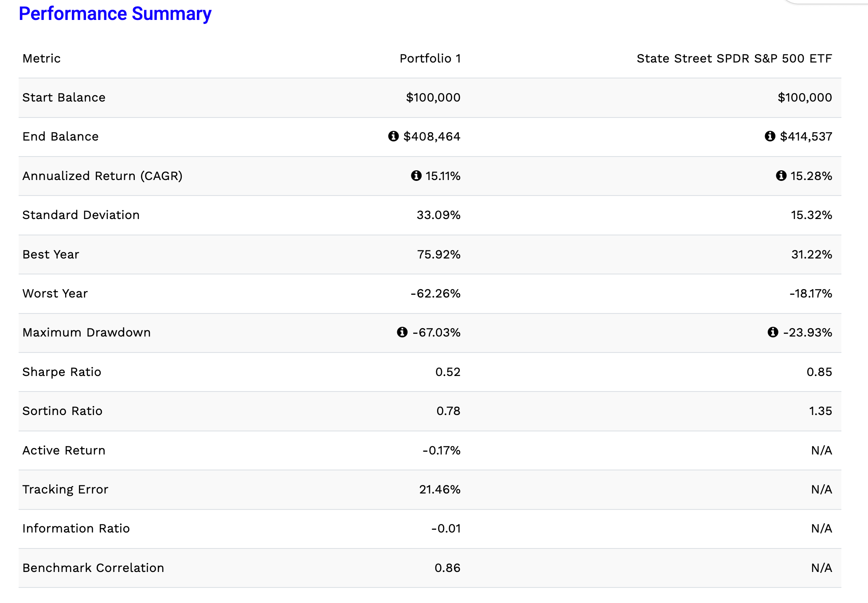Open the Performance Summary heading link
This screenshot has height=603, width=868.
(x=115, y=14)
